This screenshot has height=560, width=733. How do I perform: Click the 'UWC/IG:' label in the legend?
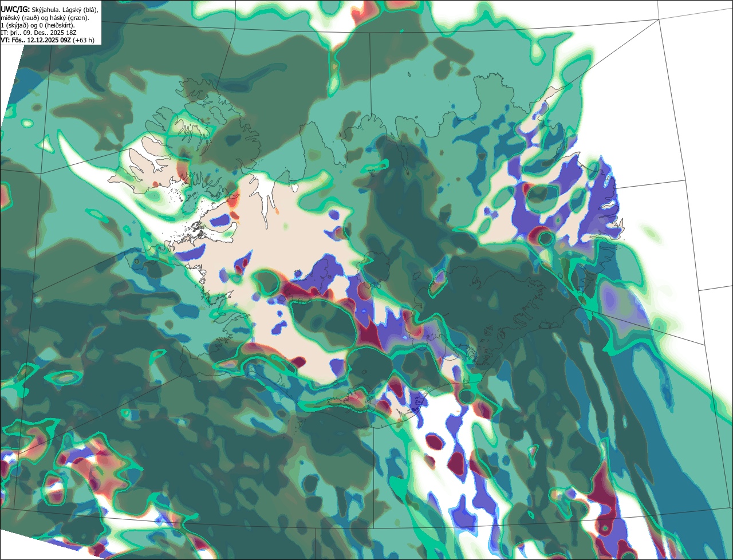[x=15, y=10]
